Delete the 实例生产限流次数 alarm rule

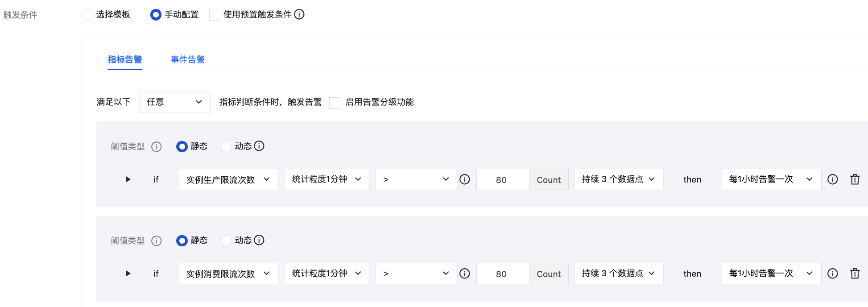855,179
